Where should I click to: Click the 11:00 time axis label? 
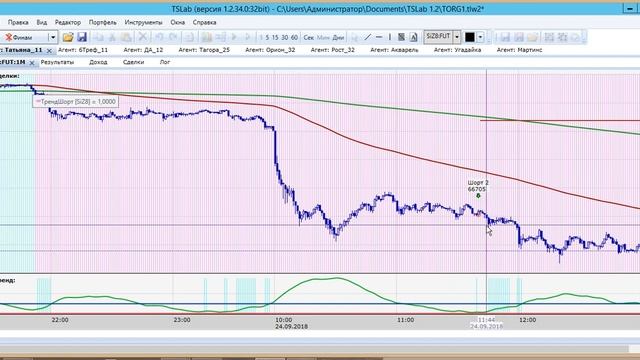405,320
